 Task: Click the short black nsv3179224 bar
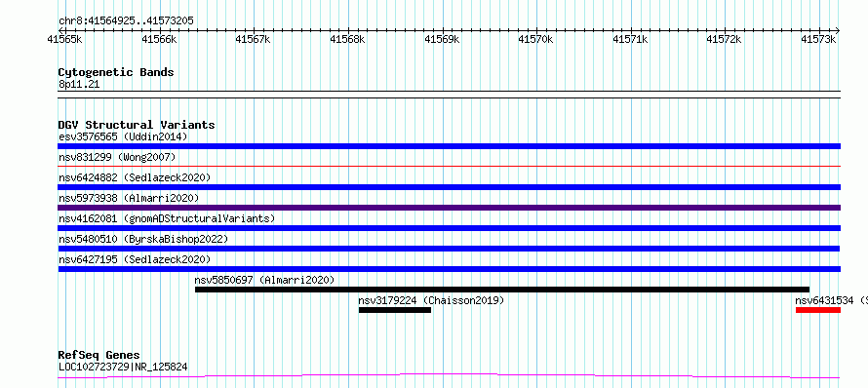click(395, 310)
